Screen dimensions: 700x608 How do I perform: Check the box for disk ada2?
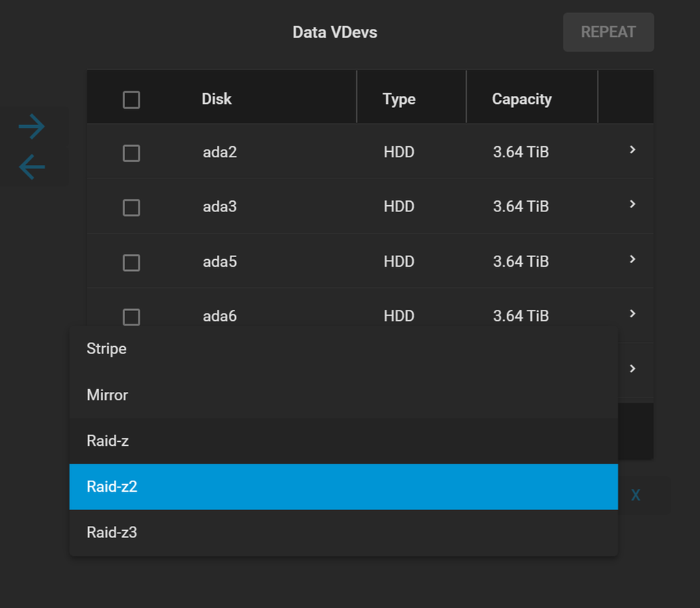pyautogui.click(x=131, y=153)
